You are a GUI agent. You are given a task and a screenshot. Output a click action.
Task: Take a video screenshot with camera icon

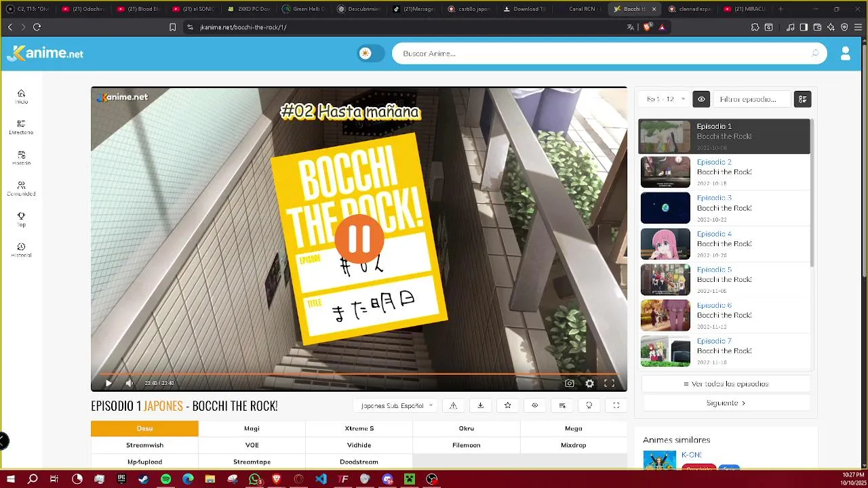[x=570, y=383]
